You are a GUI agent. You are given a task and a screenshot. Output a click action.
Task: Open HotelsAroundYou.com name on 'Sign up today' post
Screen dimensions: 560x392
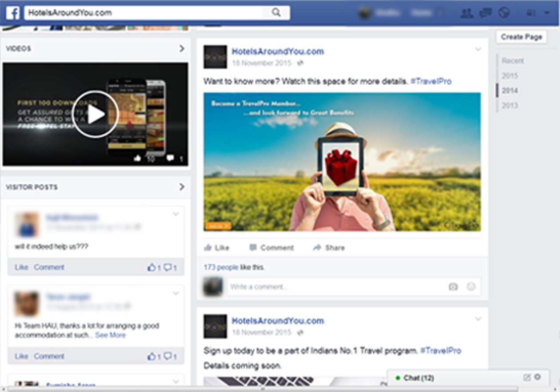point(278,321)
